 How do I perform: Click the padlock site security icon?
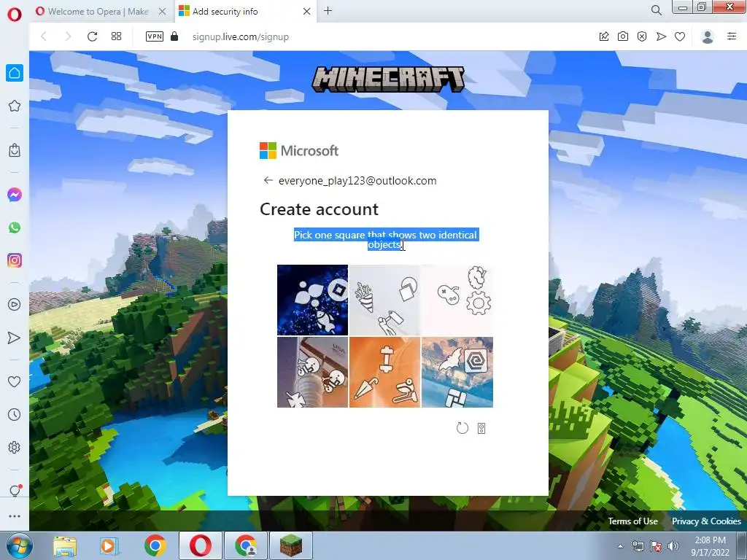coord(174,36)
